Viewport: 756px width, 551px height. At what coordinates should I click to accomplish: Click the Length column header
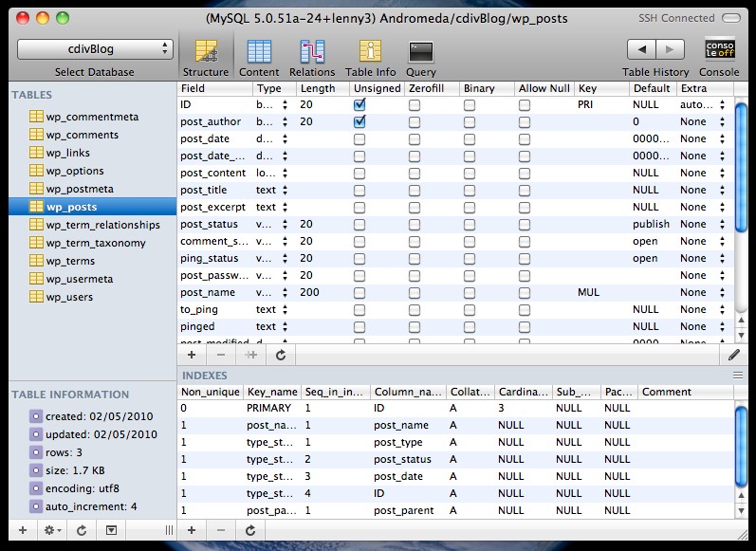(323, 88)
